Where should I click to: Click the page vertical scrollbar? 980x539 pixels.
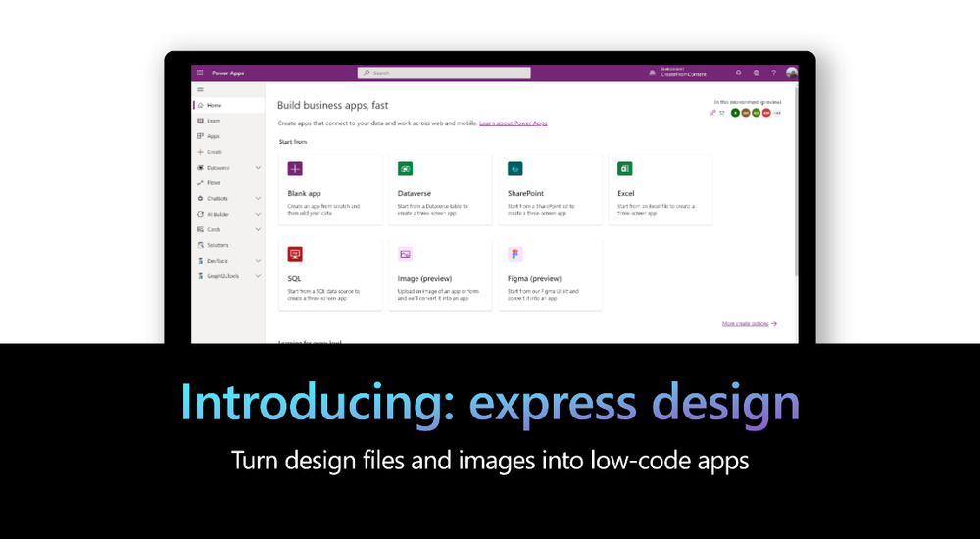796,181
